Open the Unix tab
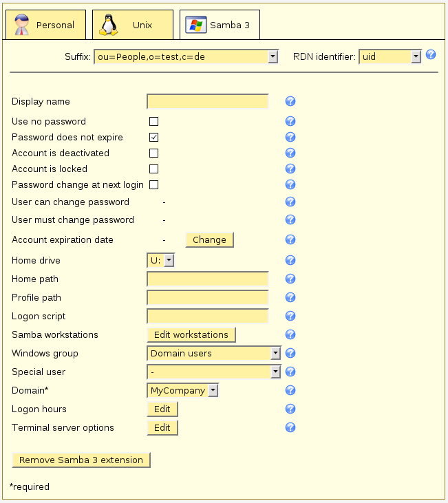This screenshot has width=448, height=503. tap(133, 25)
